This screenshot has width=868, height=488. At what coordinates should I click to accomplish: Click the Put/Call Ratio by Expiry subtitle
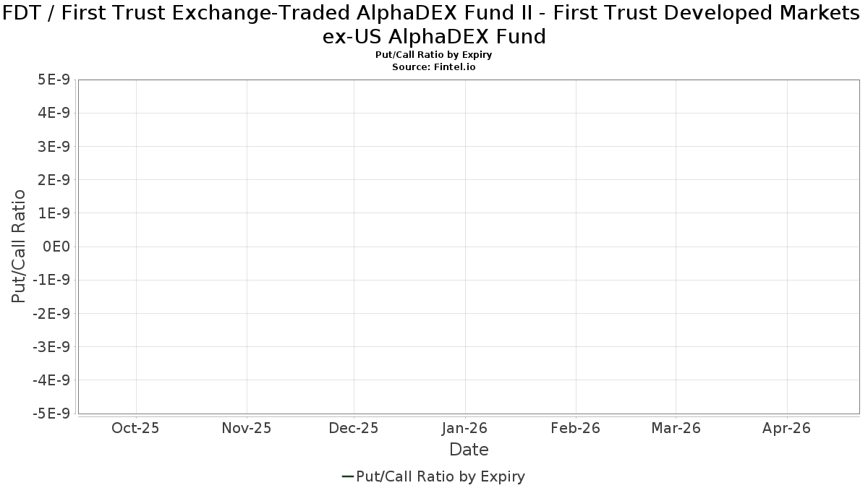tap(434, 55)
